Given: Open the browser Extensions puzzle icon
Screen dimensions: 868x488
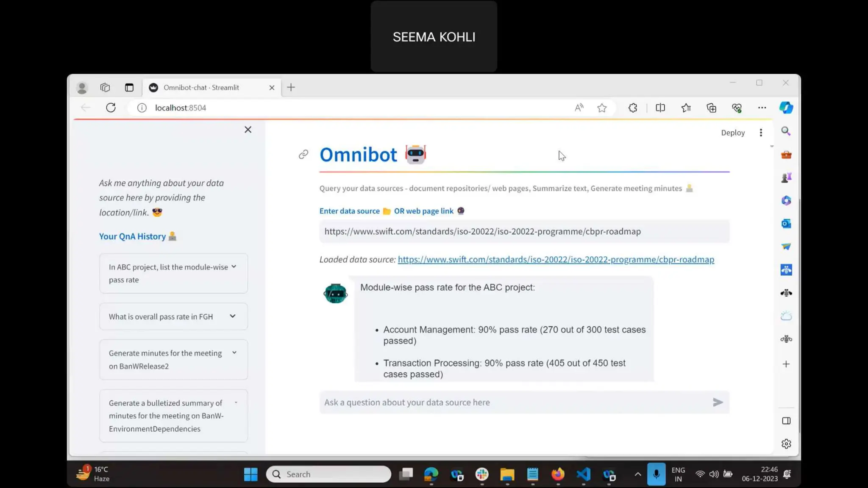Looking at the screenshot, I should click(633, 108).
